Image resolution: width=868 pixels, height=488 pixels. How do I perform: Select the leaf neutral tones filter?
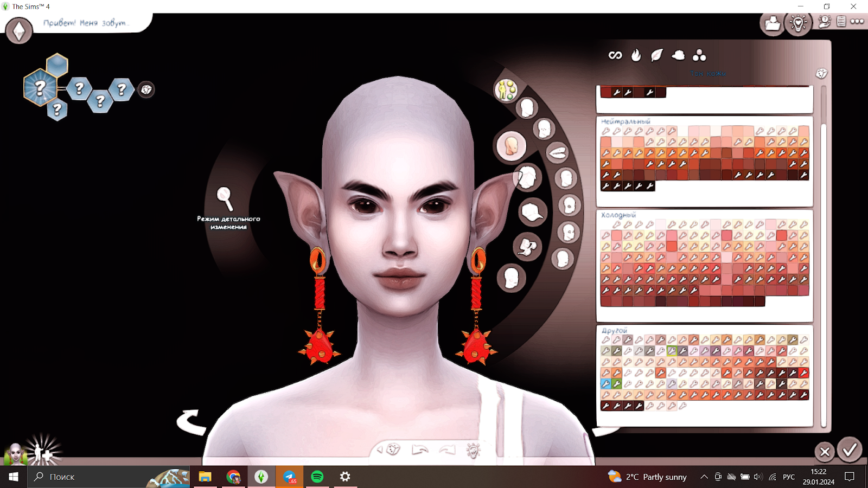pyautogui.click(x=656, y=55)
